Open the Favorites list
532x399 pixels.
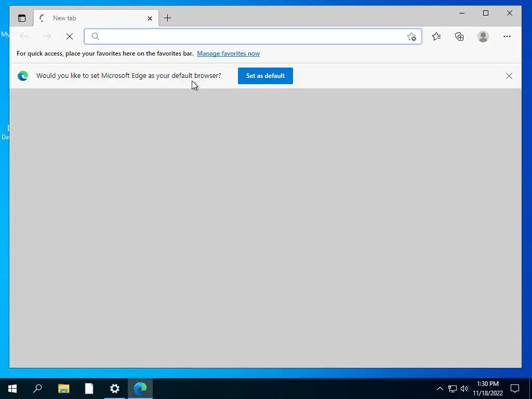click(x=436, y=36)
